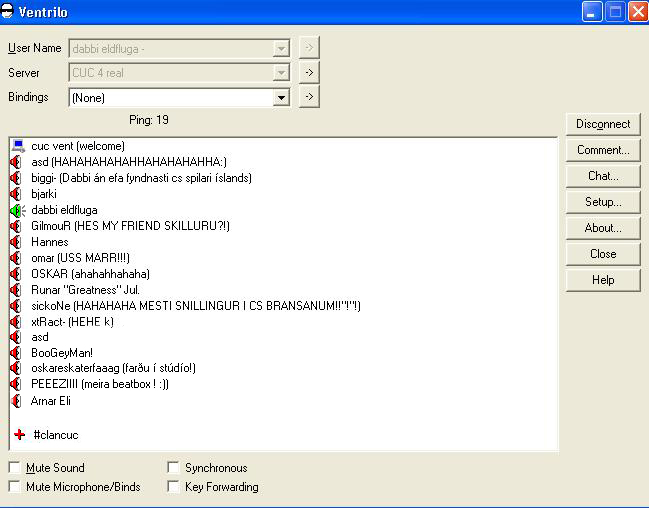This screenshot has height=508, width=649.
Task: Toggle Mute Microphone/Binds checkbox
Action: click(14, 486)
